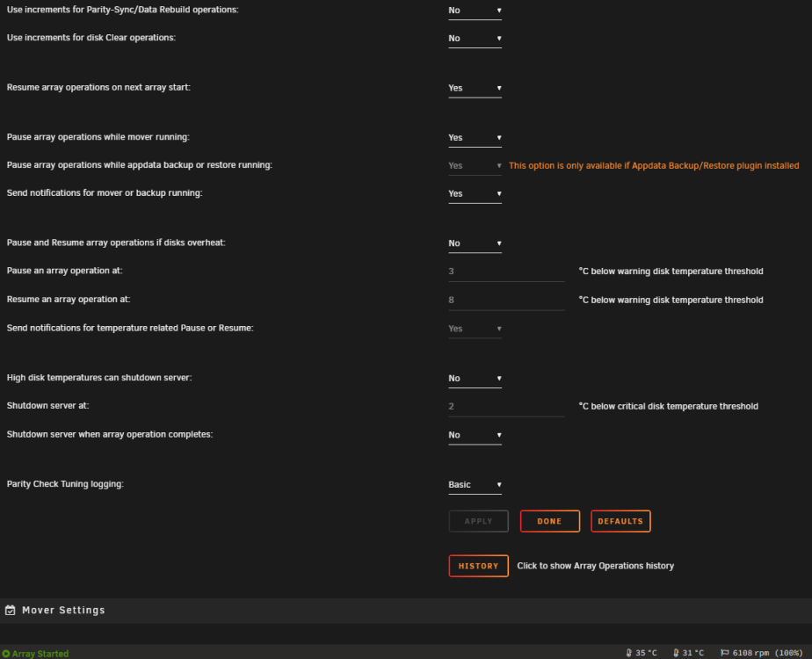Click the thermometer icon beside 35 °C
812x659 pixels.
click(x=628, y=654)
